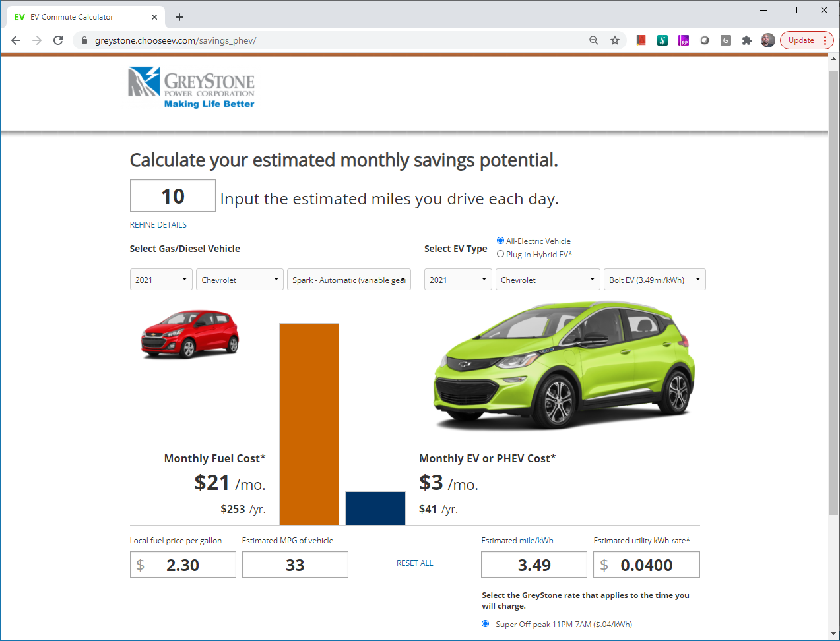The width and height of the screenshot is (840, 641).
Task: Open the Extensions puzzle piece icon
Action: coord(747,40)
